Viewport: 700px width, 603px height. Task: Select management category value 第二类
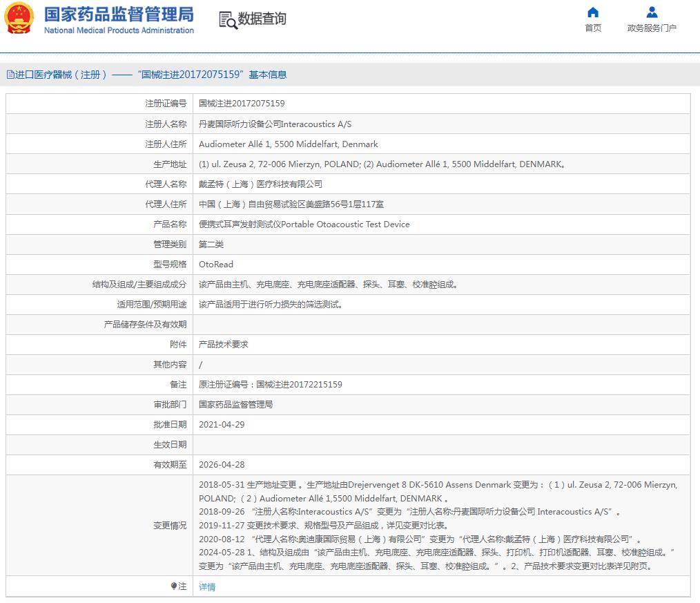point(211,245)
